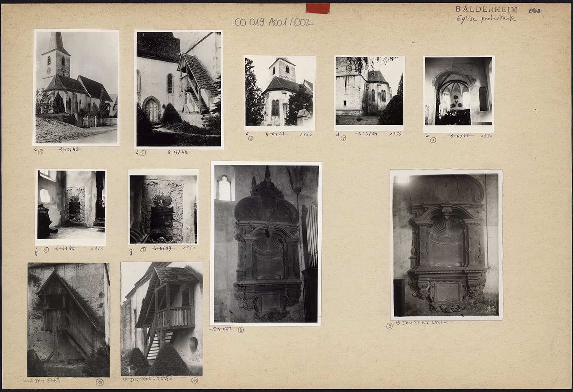Click the 9.12/42 caption under photo b

(177, 152)
